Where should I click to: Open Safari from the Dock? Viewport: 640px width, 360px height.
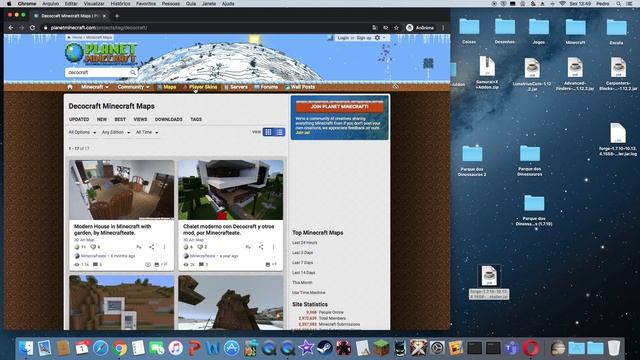100,348
